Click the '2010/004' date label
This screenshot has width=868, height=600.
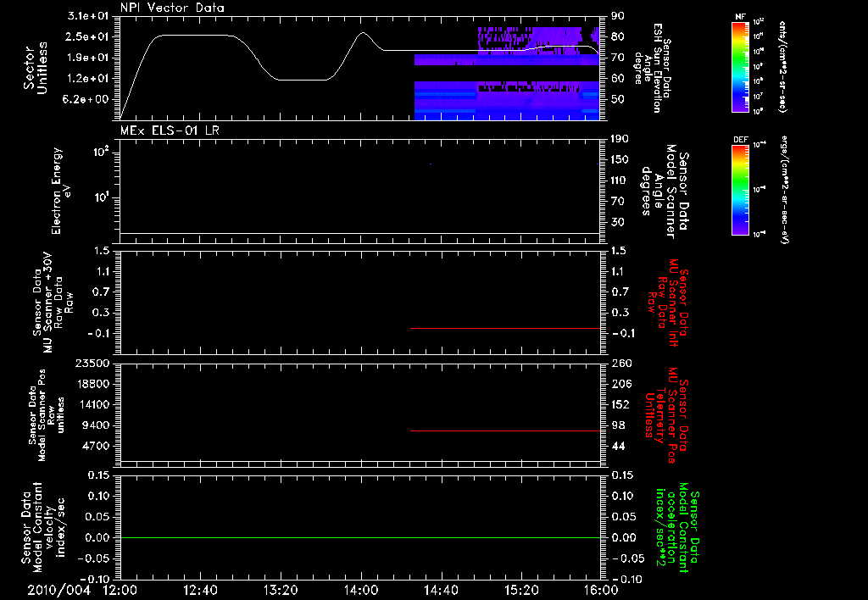[58, 590]
